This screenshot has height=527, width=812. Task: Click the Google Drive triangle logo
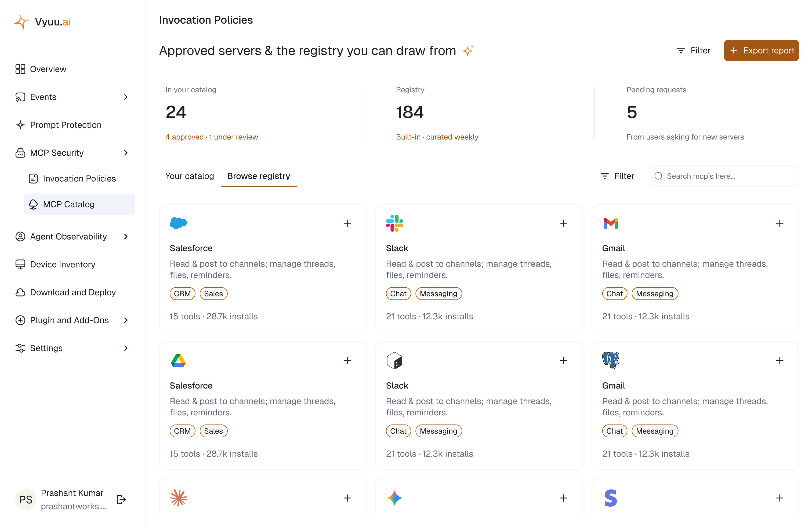coord(178,360)
